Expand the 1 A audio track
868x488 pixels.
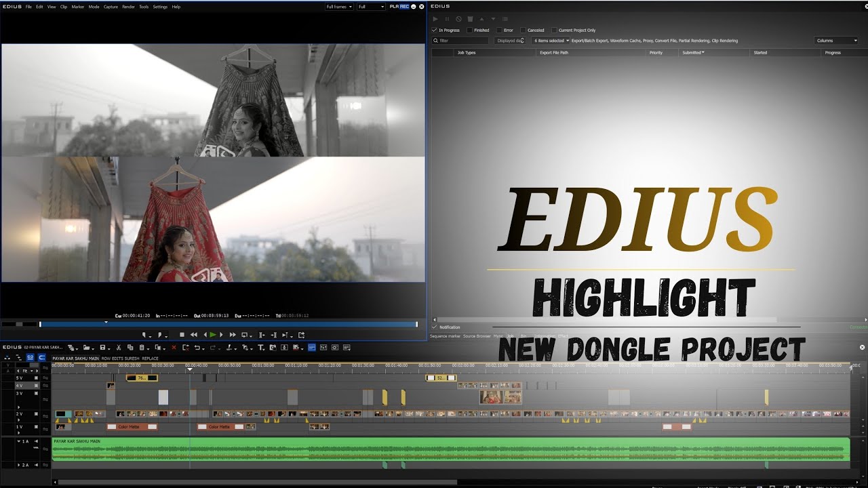(x=19, y=441)
